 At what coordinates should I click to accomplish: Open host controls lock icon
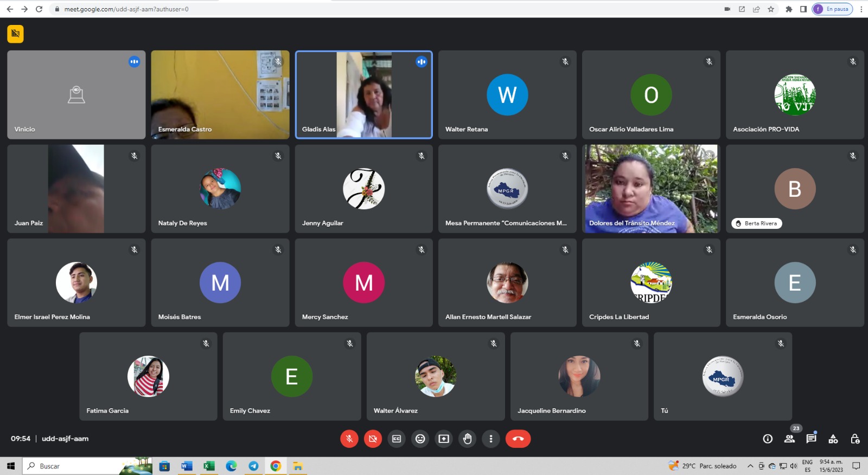pos(855,439)
